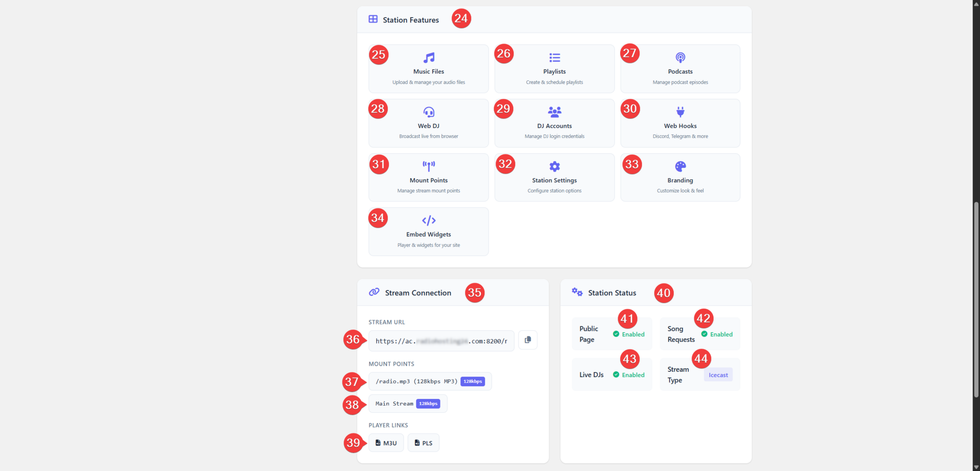Download the PLS player link
Image resolution: width=980 pixels, height=471 pixels.
click(423, 442)
